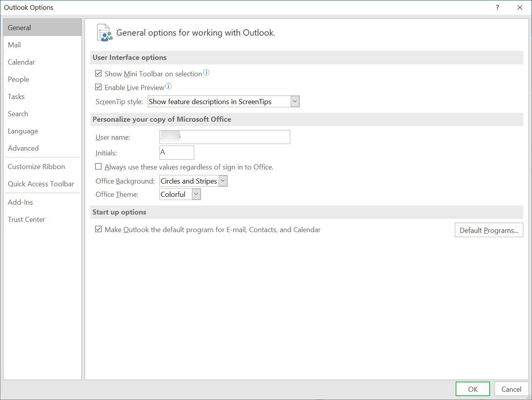Switch to the Mail options category

42,45
